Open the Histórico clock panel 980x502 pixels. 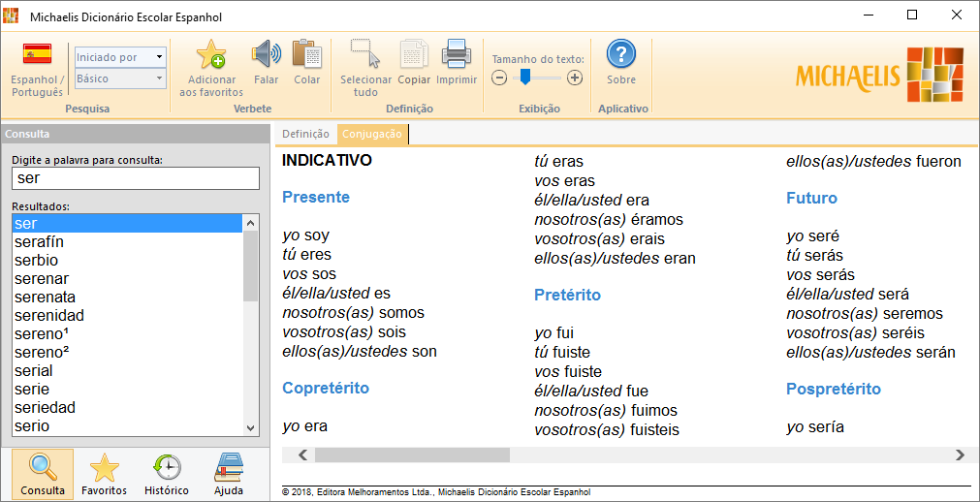point(167,474)
